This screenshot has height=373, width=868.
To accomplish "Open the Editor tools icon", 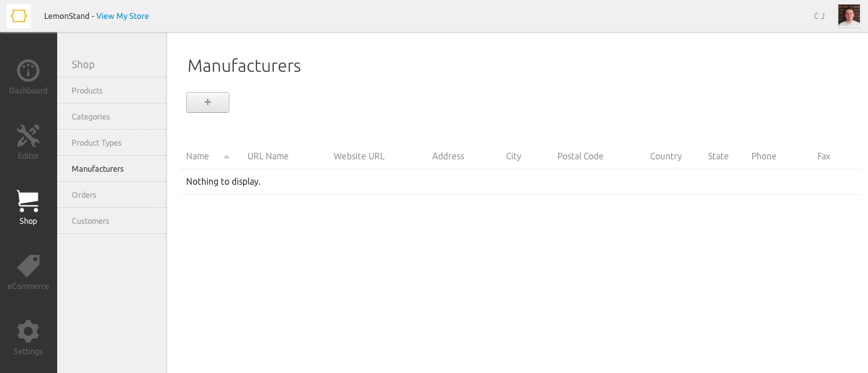I will coord(28,135).
